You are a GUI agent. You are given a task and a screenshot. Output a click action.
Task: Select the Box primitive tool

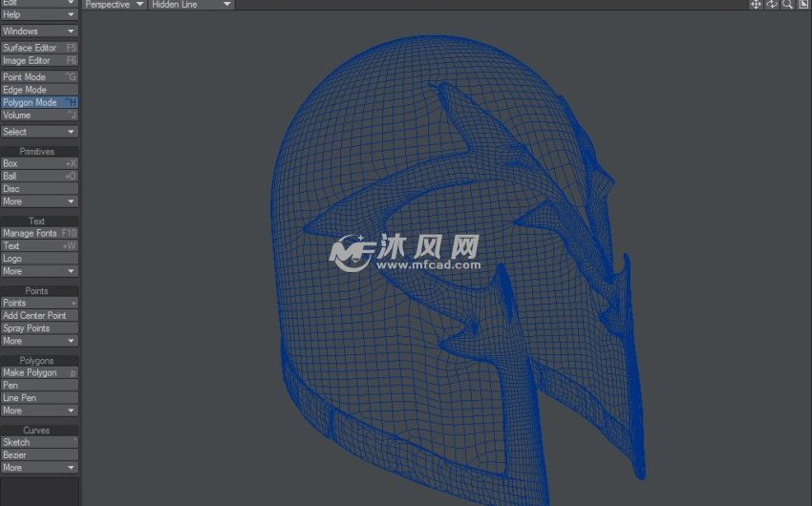[x=39, y=164]
